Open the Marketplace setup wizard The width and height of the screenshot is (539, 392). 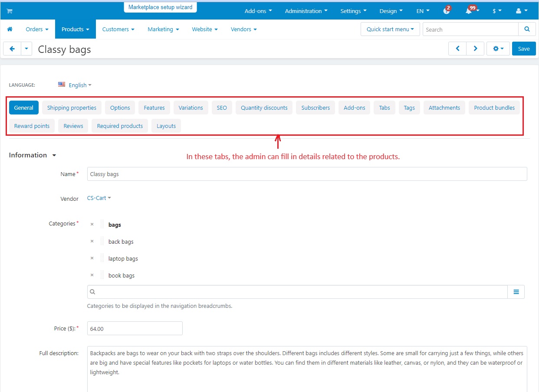[160, 7]
